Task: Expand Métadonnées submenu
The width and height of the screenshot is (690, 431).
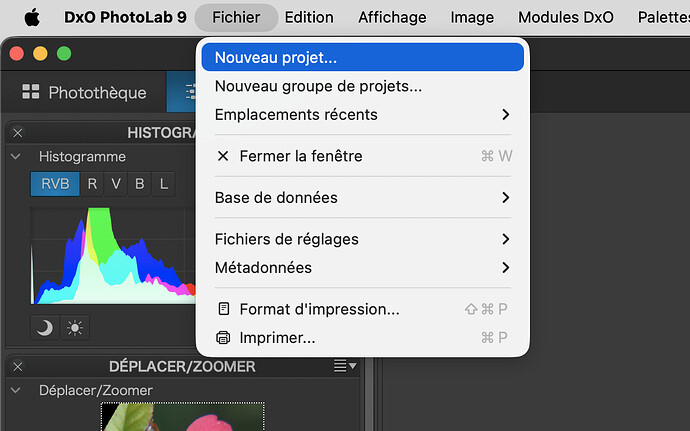Action: pos(363,267)
